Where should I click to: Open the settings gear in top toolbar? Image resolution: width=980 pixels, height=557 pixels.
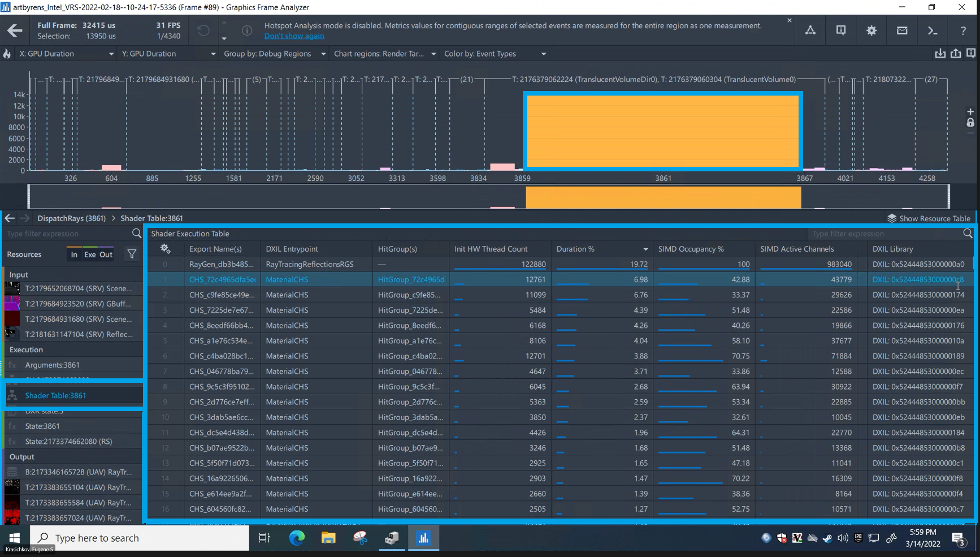pyautogui.click(x=871, y=31)
